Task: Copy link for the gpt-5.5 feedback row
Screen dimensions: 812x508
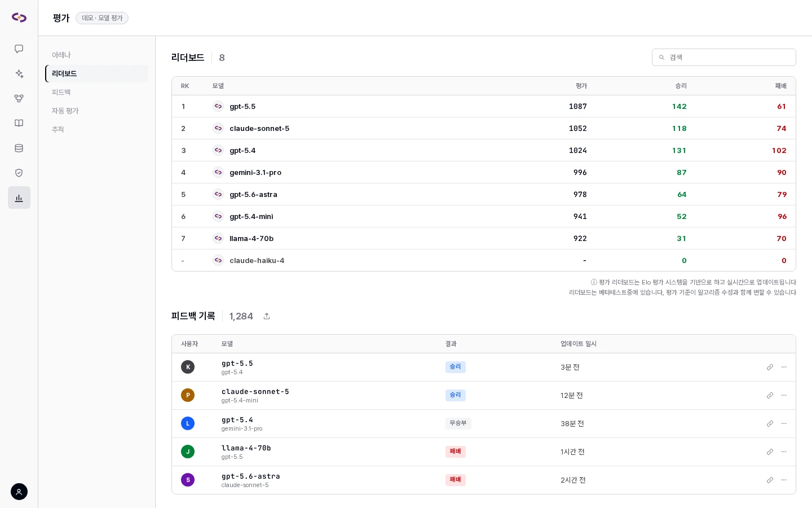Action: tap(770, 367)
